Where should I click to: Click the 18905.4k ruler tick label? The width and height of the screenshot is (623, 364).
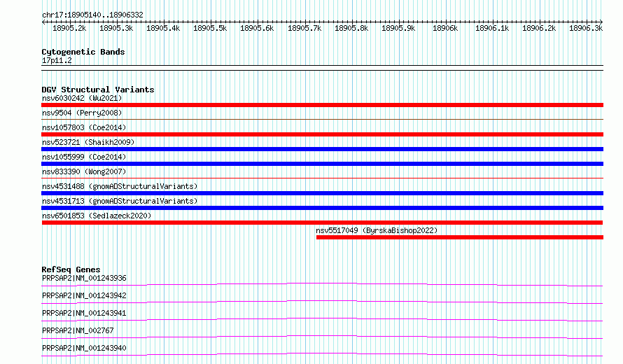tap(163, 28)
